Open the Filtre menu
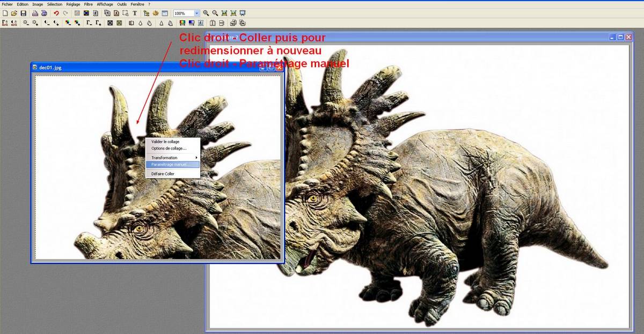 [89, 4]
